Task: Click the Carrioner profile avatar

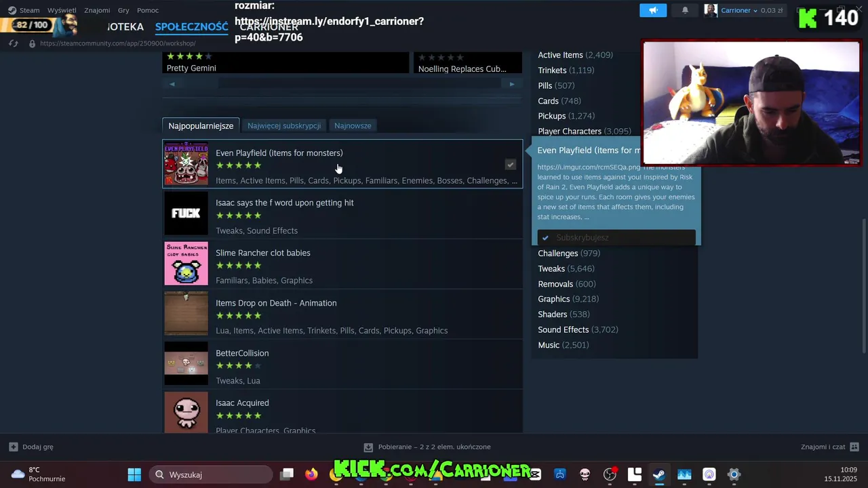Action: [x=711, y=10]
